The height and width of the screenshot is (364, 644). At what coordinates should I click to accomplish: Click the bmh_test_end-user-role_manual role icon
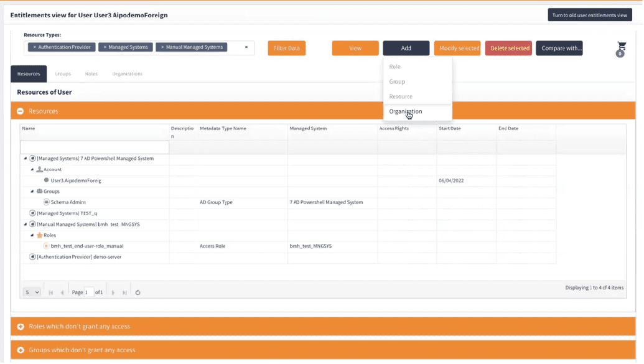(x=46, y=245)
